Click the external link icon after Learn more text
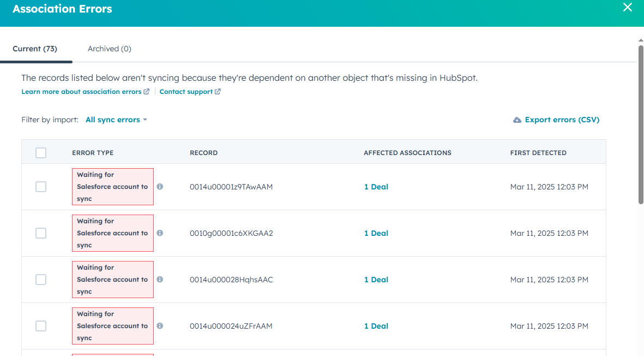 tap(147, 91)
